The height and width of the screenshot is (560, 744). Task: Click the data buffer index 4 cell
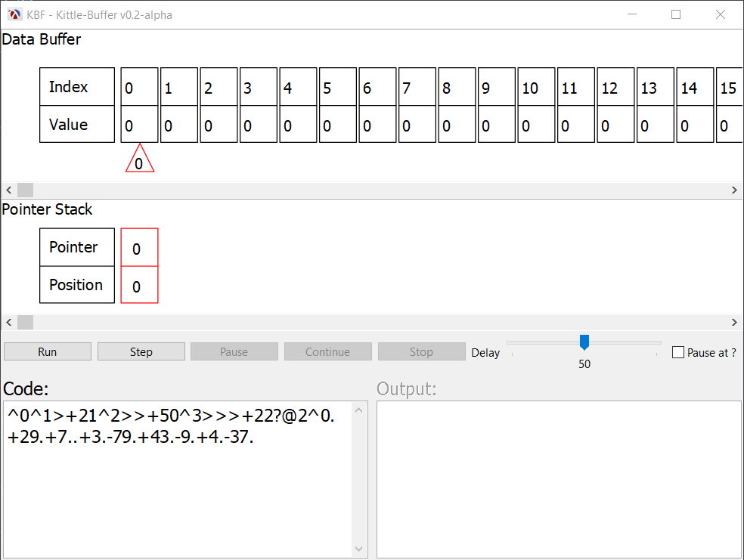tap(299, 87)
